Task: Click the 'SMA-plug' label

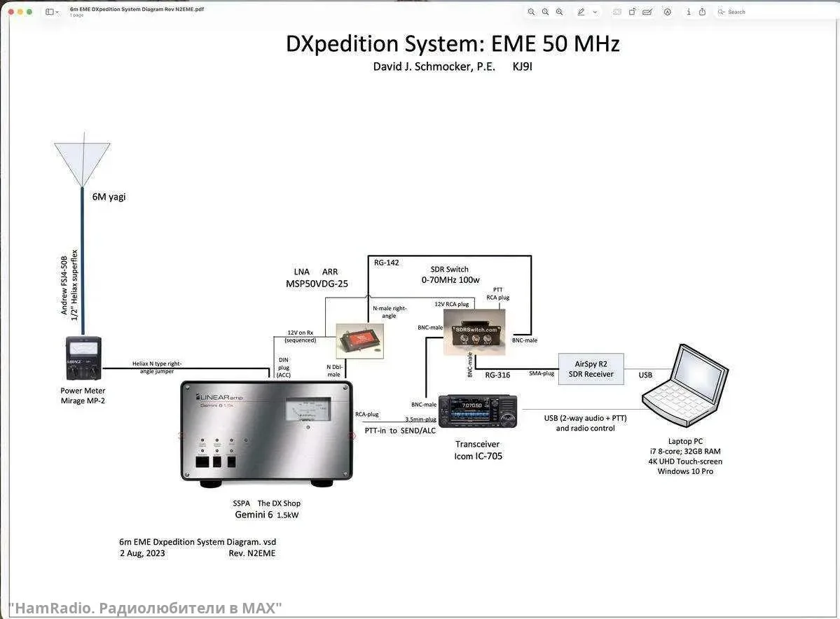Action: (x=542, y=373)
